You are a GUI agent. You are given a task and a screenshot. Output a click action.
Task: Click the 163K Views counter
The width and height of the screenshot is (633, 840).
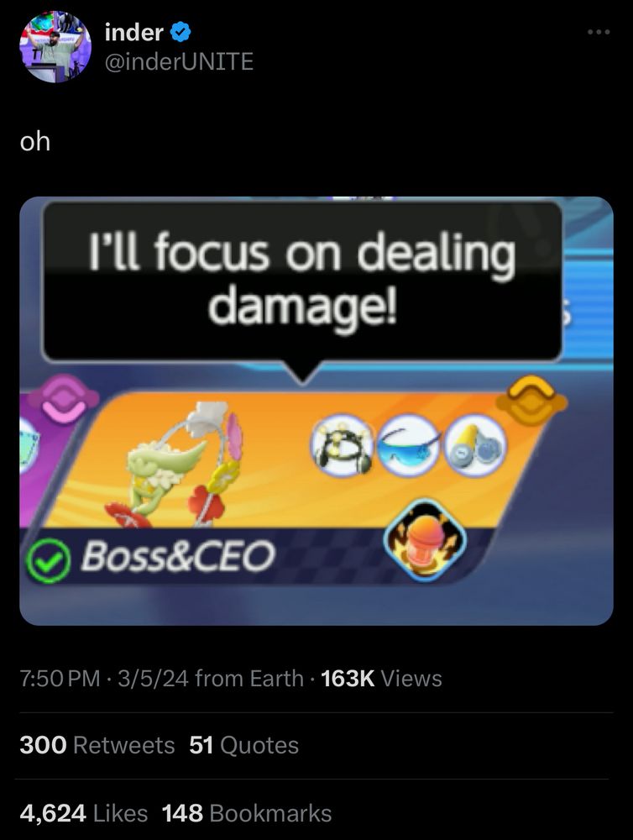click(x=381, y=678)
